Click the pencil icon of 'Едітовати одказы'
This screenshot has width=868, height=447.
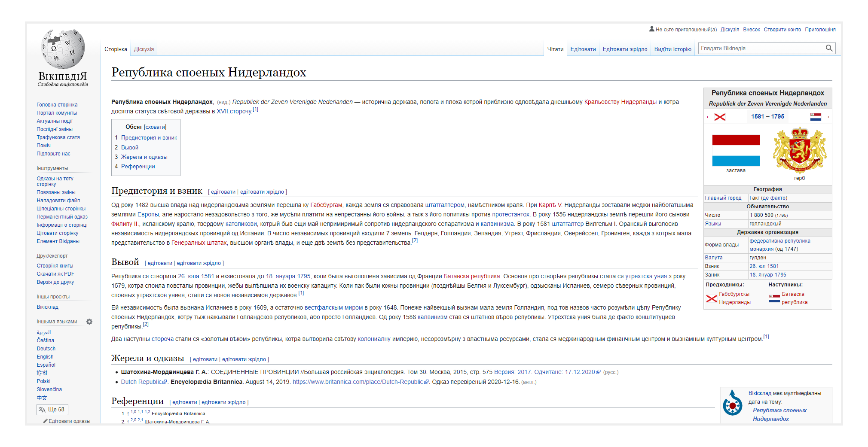(x=45, y=421)
